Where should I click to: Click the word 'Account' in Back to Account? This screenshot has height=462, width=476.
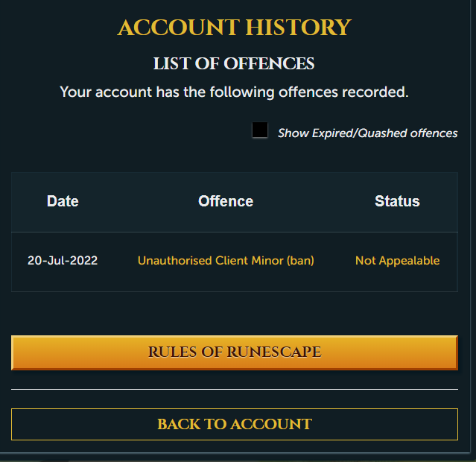[271, 424]
